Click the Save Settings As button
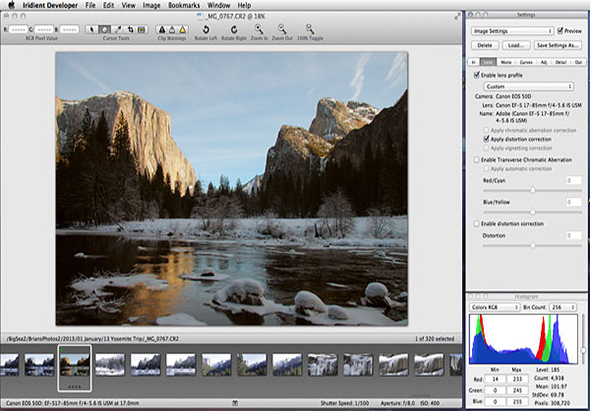Image resolution: width=590 pixels, height=411 pixels. point(558,46)
